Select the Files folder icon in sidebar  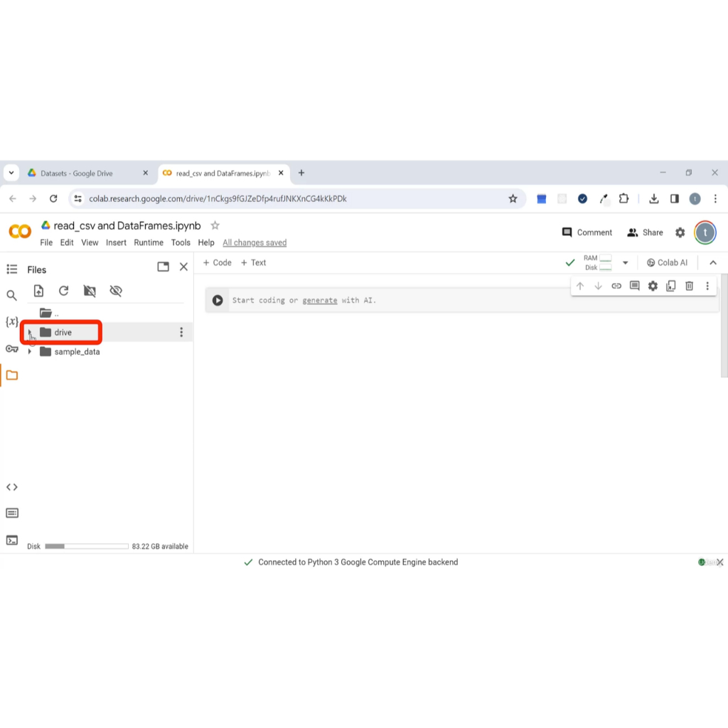(x=11, y=375)
